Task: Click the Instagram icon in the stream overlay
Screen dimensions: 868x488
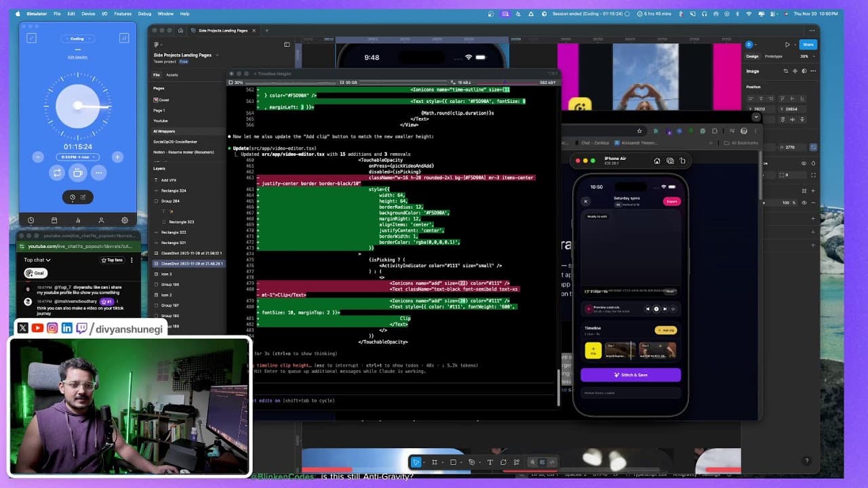Action: [x=52, y=328]
